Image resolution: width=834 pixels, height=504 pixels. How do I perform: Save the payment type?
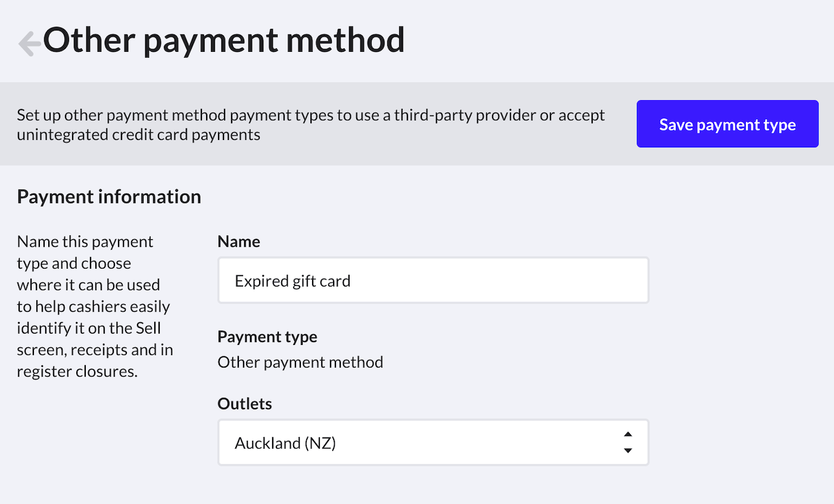[727, 124]
